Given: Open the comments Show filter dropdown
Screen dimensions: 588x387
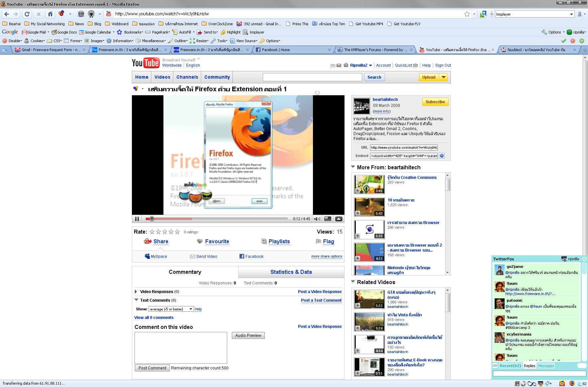Looking at the screenshot, I should click(x=171, y=309).
